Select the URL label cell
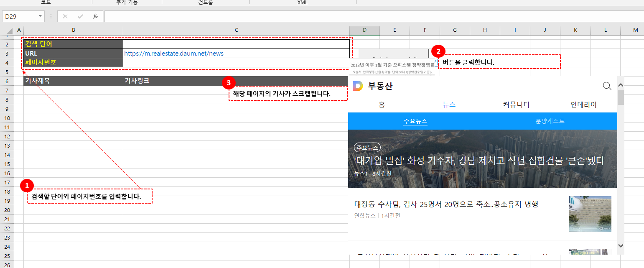Image resolution: width=644 pixels, height=268 pixels. (x=73, y=53)
